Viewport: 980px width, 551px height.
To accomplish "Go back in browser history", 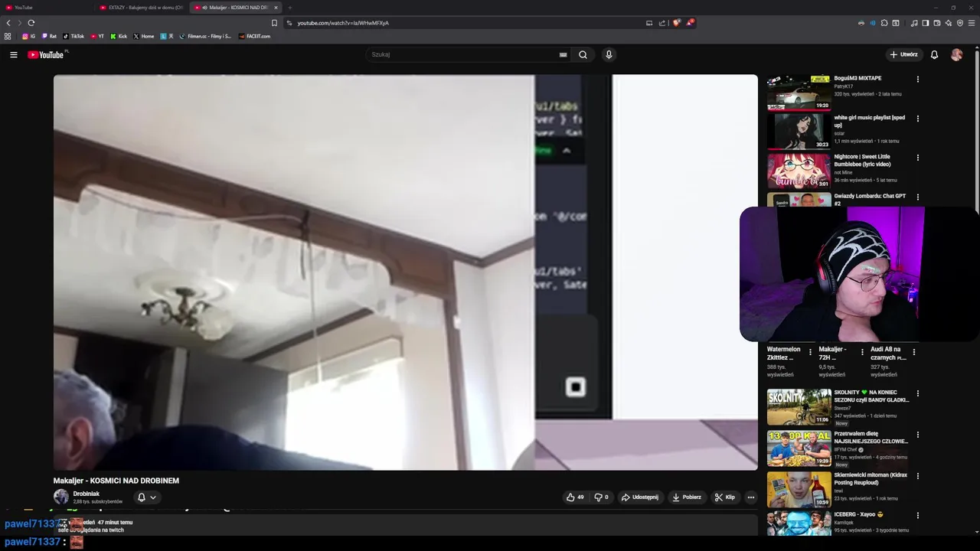I will tap(8, 23).
